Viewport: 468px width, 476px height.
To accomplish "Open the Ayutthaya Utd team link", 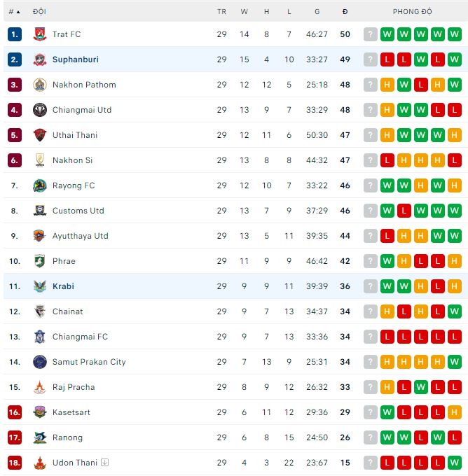I will tap(81, 236).
